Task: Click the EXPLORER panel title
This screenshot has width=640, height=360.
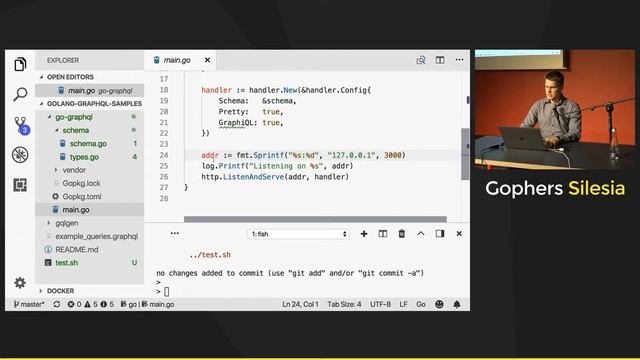Action: pos(63,60)
